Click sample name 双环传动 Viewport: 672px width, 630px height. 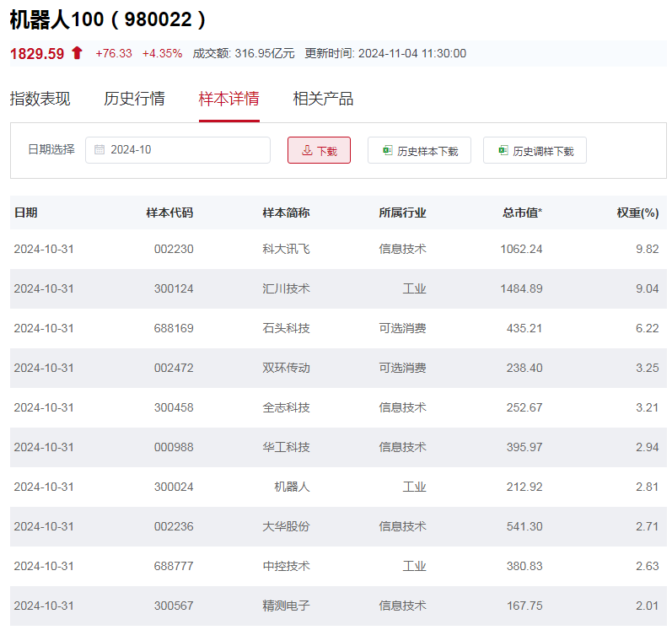[x=286, y=368]
